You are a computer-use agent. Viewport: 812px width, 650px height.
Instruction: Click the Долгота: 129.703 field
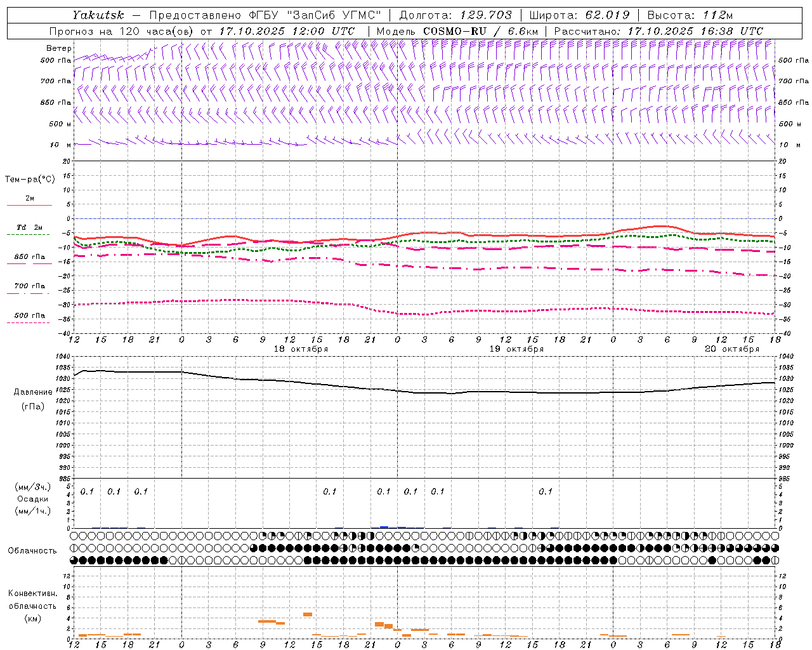[455, 15]
